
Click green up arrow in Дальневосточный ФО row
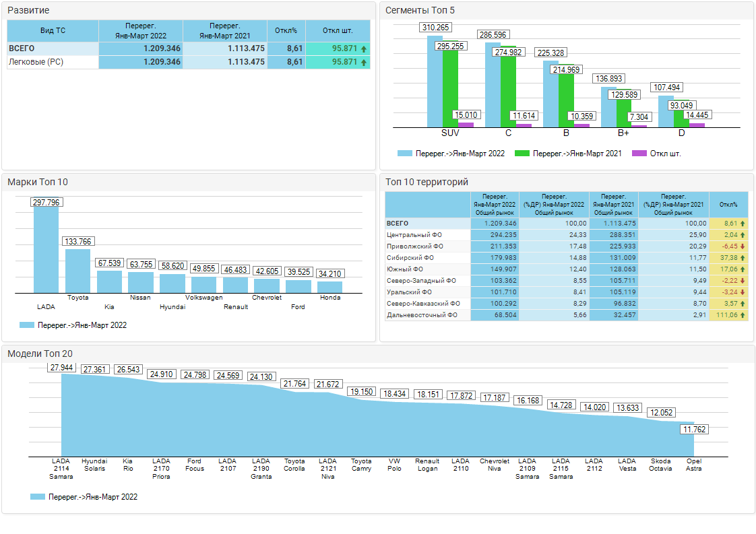743,315
